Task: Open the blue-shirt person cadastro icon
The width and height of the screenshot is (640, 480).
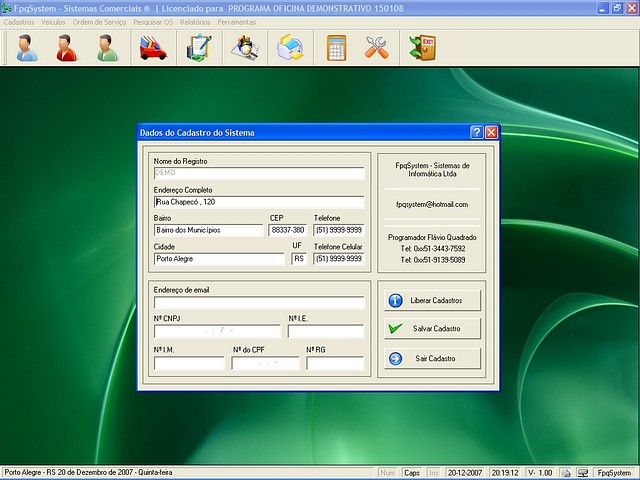Action: click(x=27, y=48)
